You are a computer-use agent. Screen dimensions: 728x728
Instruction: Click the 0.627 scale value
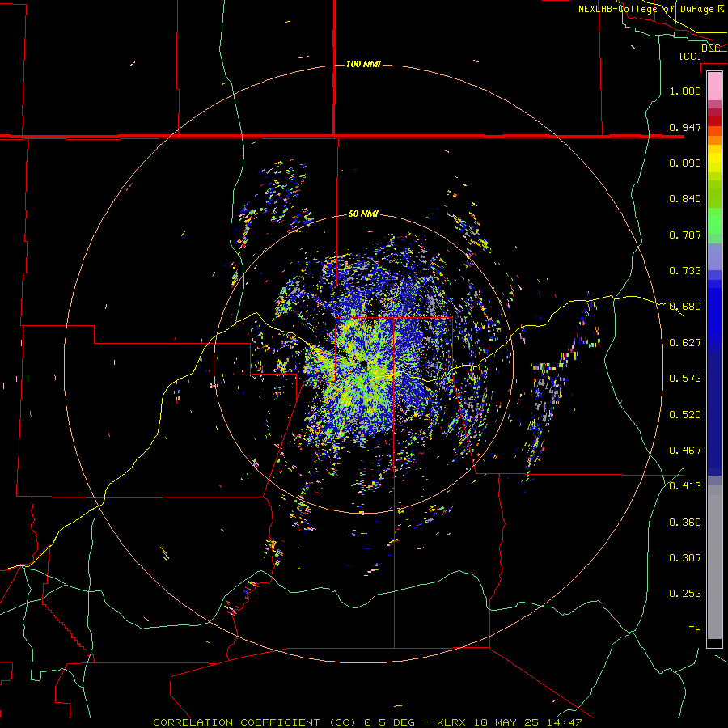click(x=685, y=343)
